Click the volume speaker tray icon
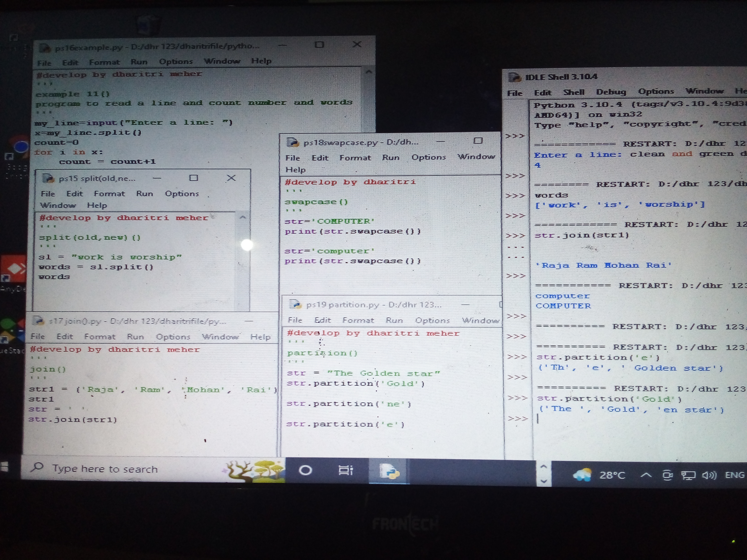Viewport: 747px width, 560px height. click(x=709, y=475)
